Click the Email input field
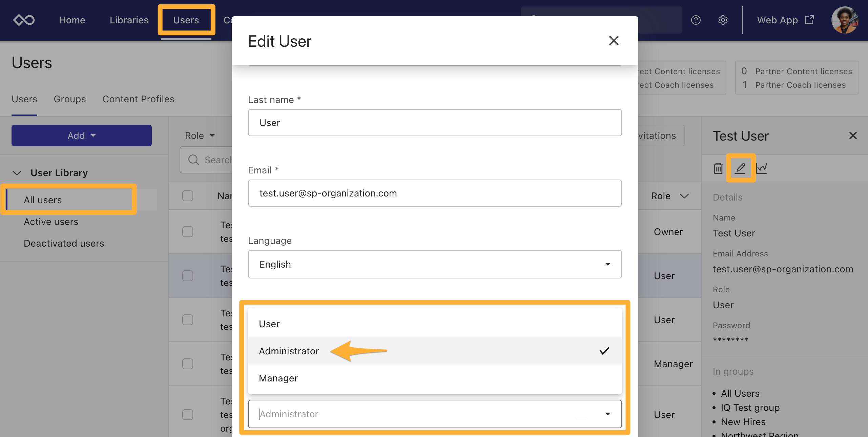 [435, 193]
